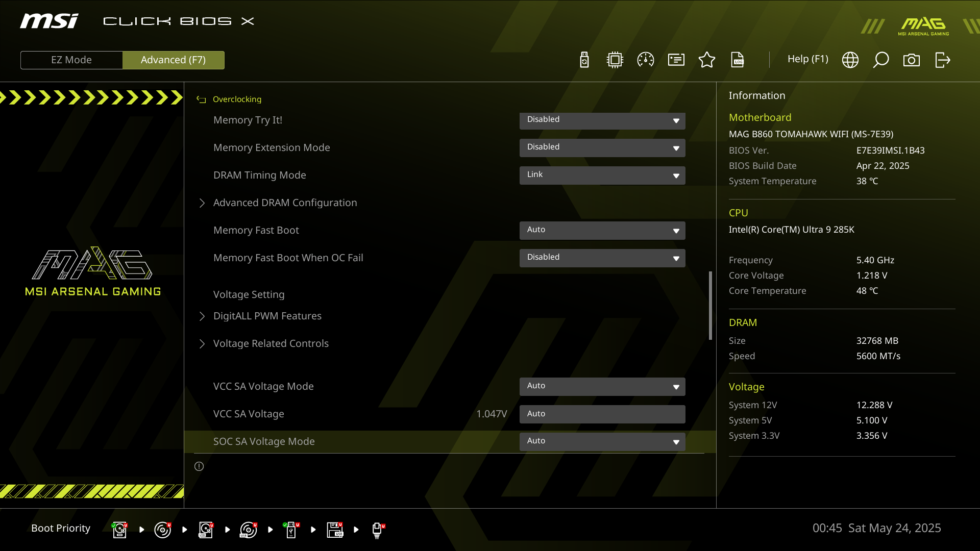Click the globe language icon
This screenshot has width=980, height=551.
click(850, 60)
